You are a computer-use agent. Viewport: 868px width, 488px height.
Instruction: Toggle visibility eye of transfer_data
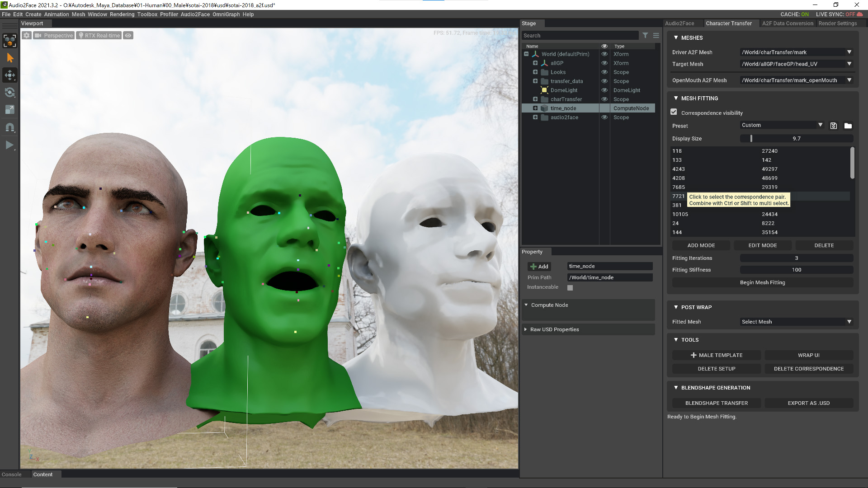(604, 81)
